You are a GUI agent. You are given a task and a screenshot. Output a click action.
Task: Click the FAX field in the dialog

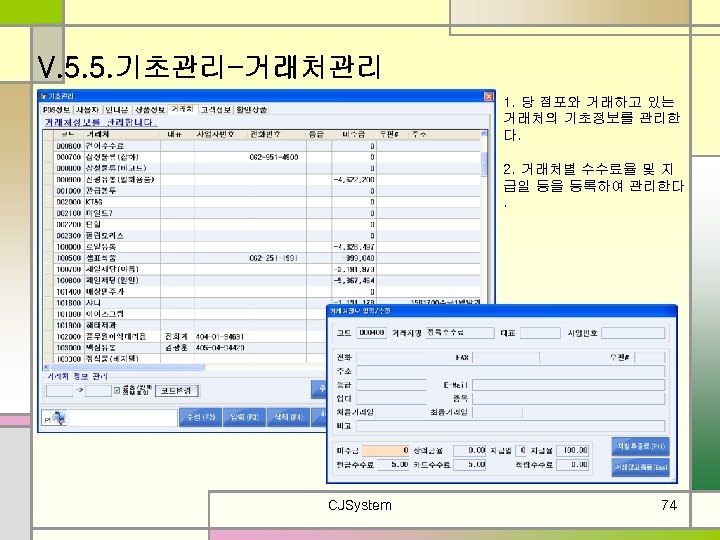(x=506, y=358)
